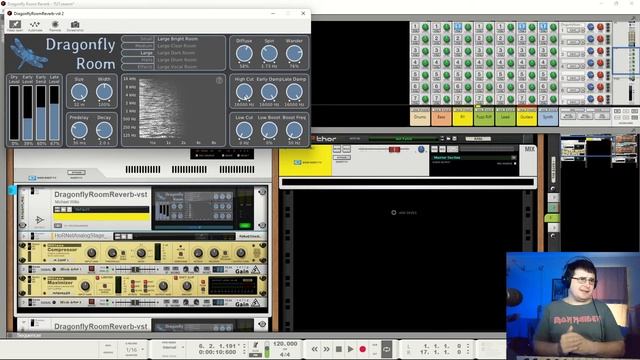Click the Low Boost knob

click(269, 130)
